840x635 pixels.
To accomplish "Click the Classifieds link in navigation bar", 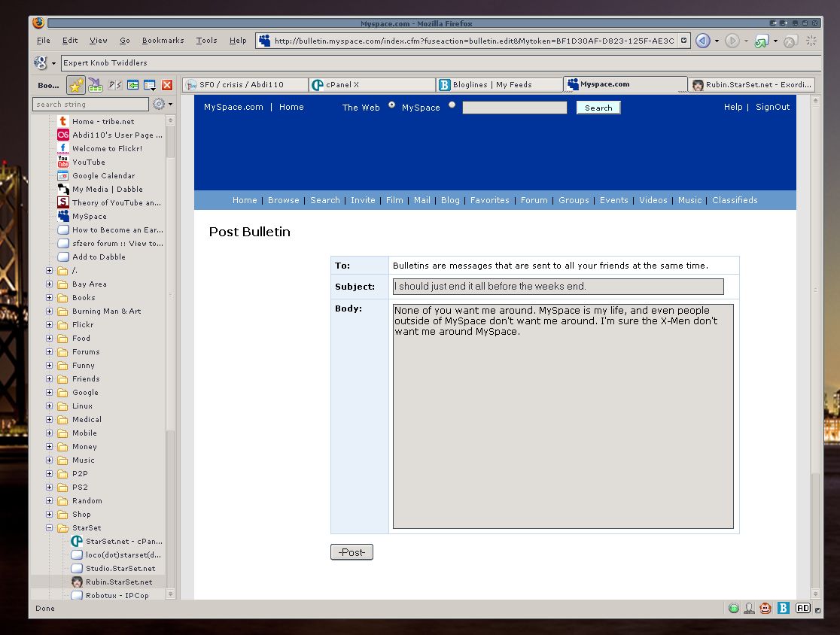I will 735,200.
